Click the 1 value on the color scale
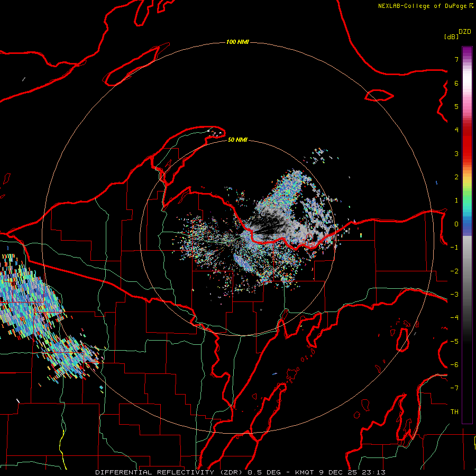 (x=456, y=200)
